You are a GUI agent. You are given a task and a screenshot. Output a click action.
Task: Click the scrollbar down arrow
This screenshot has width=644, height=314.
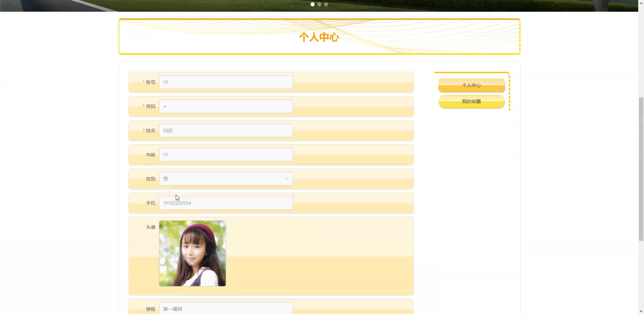[641, 311]
